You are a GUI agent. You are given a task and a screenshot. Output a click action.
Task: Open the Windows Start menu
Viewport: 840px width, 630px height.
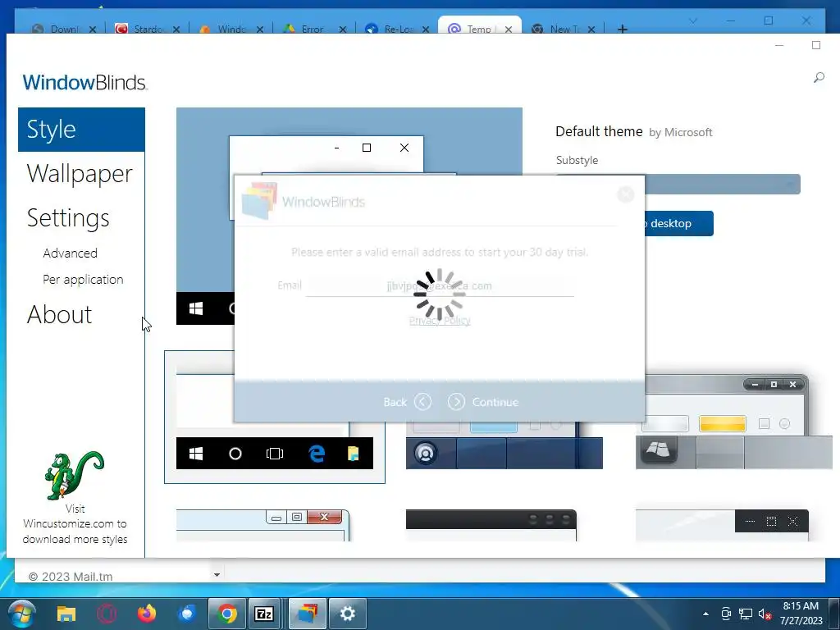(x=22, y=614)
